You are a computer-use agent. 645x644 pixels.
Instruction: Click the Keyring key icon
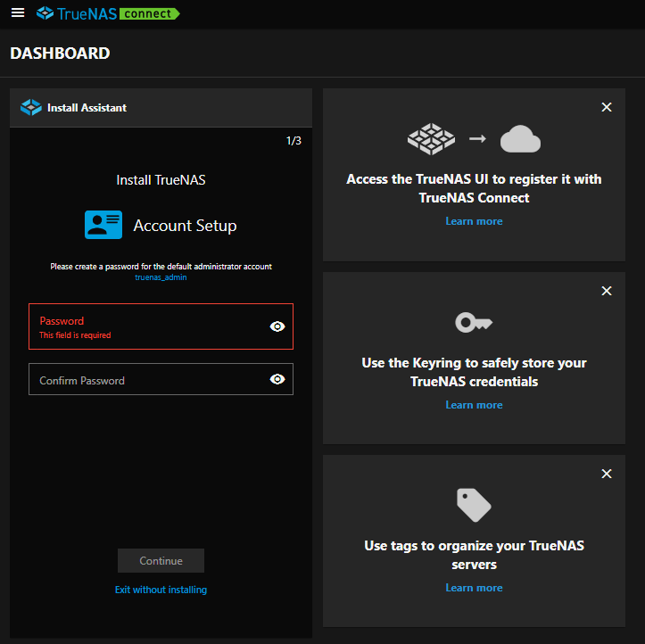pyautogui.click(x=474, y=322)
